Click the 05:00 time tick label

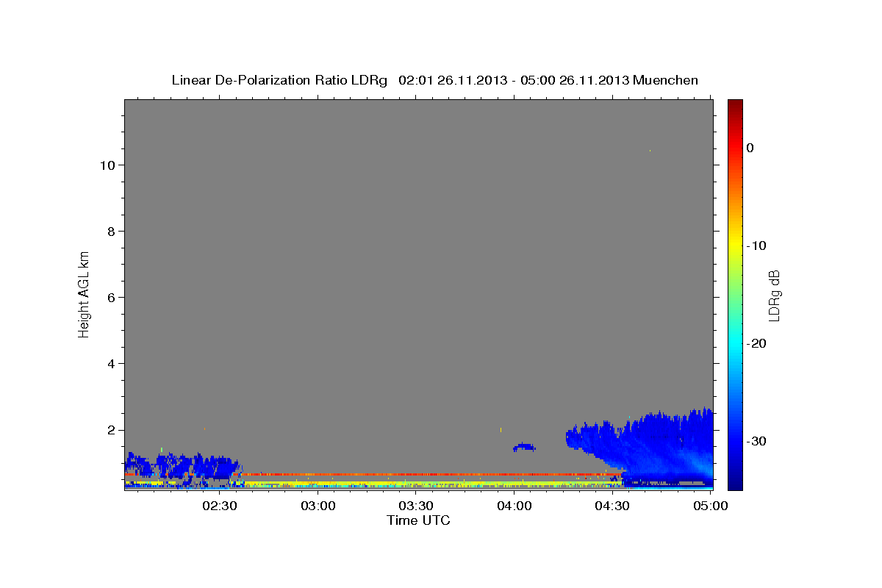pos(710,506)
